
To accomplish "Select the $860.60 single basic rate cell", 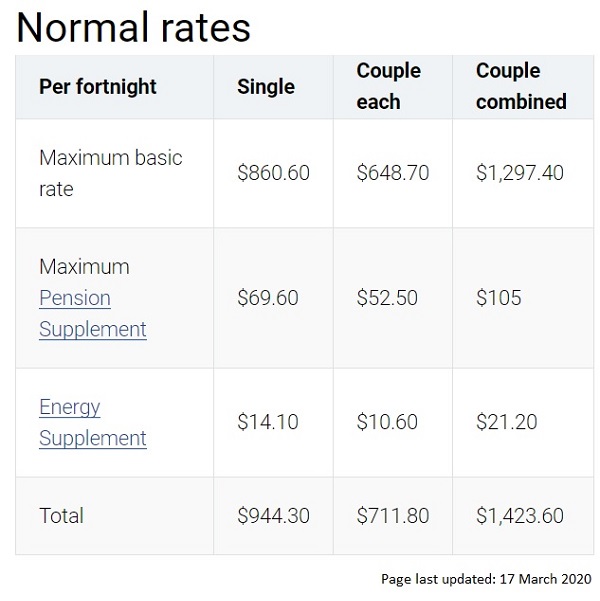I will 273,173.
